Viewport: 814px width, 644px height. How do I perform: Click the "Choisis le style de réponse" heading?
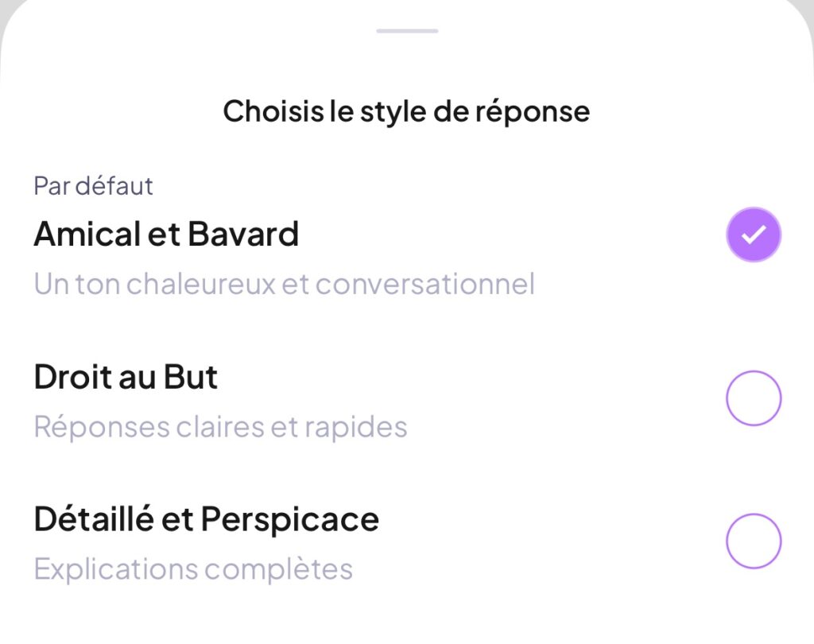coord(406,111)
